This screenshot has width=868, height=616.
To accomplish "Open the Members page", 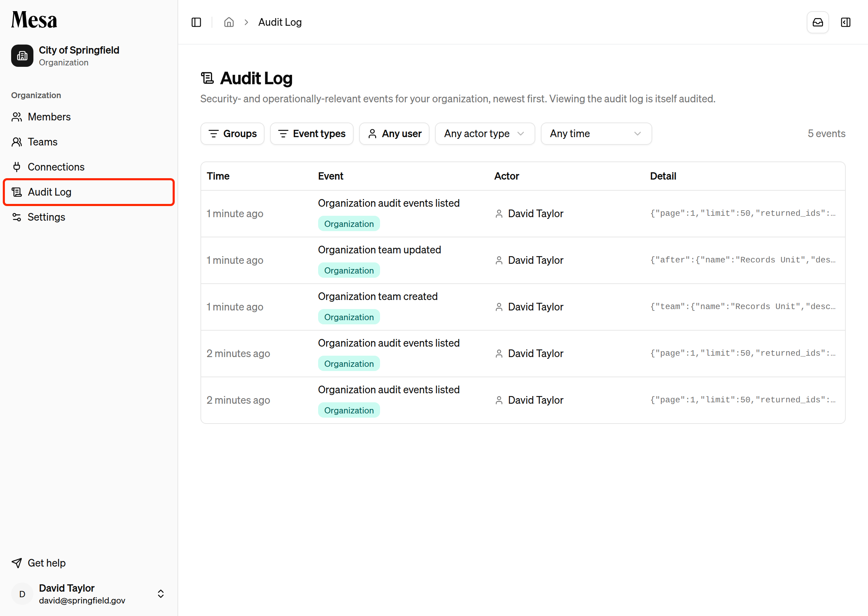I will click(89, 117).
